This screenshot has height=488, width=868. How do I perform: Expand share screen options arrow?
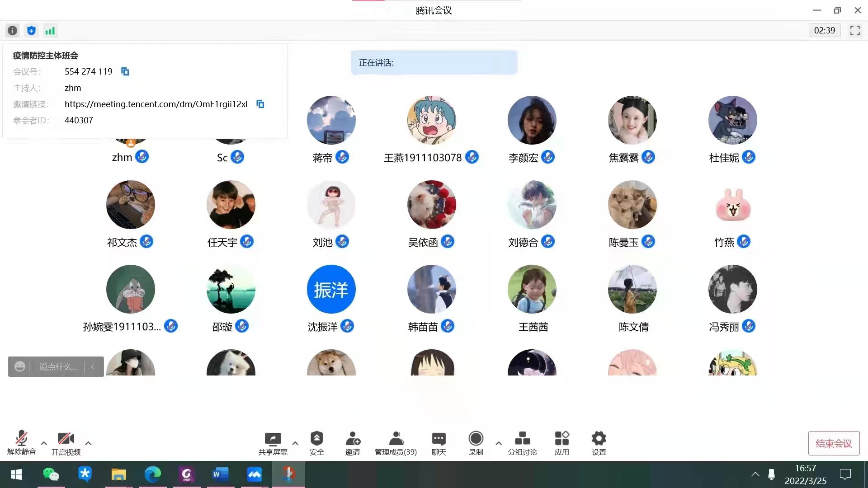(295, 443)
